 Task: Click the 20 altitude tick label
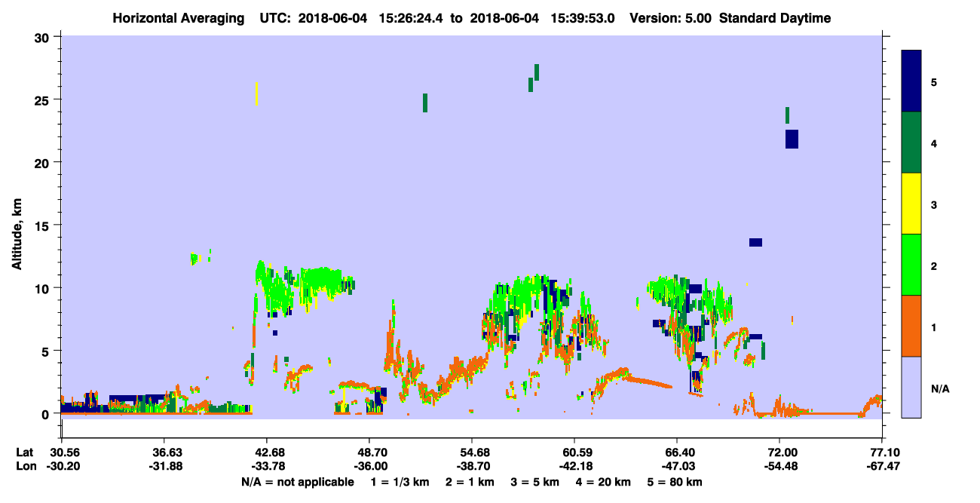(44, 162)
